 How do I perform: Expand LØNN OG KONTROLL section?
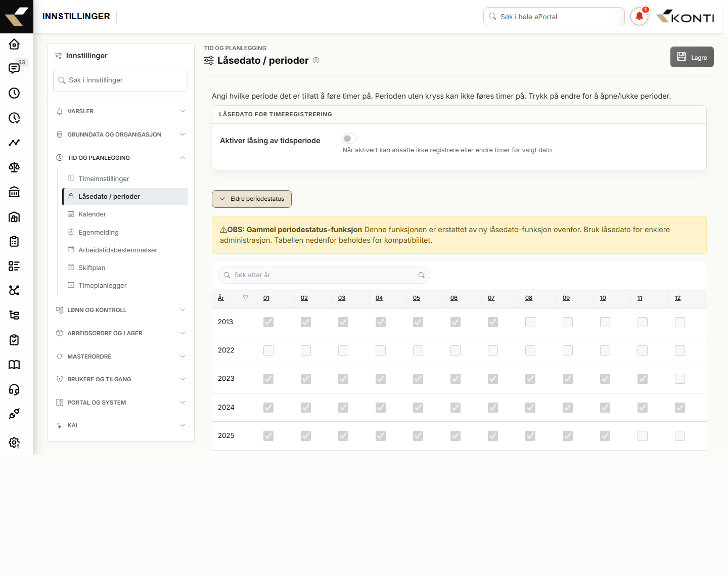click(121, 310)
